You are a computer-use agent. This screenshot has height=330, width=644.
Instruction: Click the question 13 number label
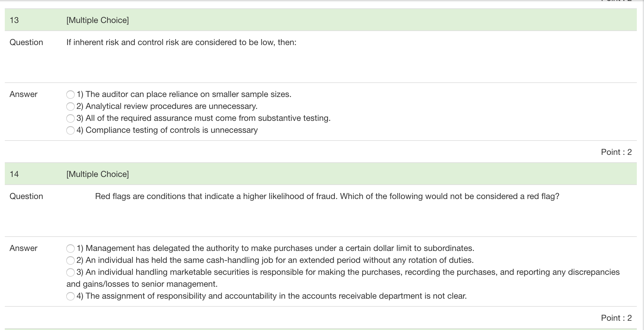(13, 20)
